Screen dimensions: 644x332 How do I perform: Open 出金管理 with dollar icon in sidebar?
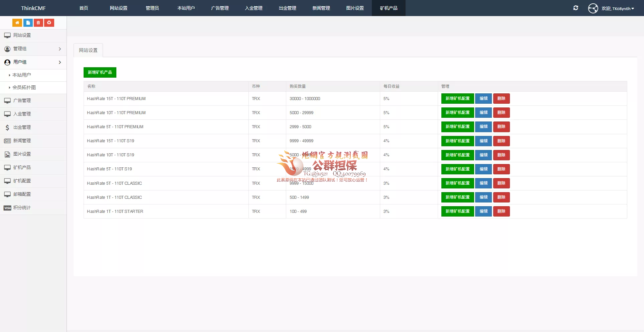click(22, 128)
